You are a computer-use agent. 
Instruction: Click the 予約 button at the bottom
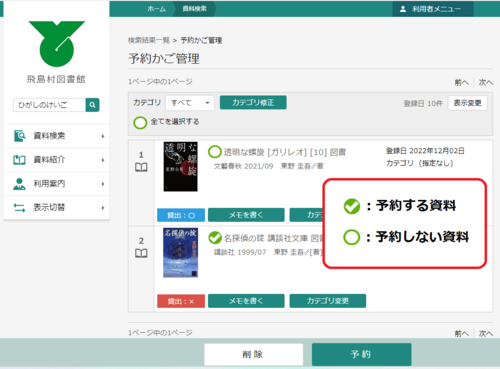click(x=361, y=354)
